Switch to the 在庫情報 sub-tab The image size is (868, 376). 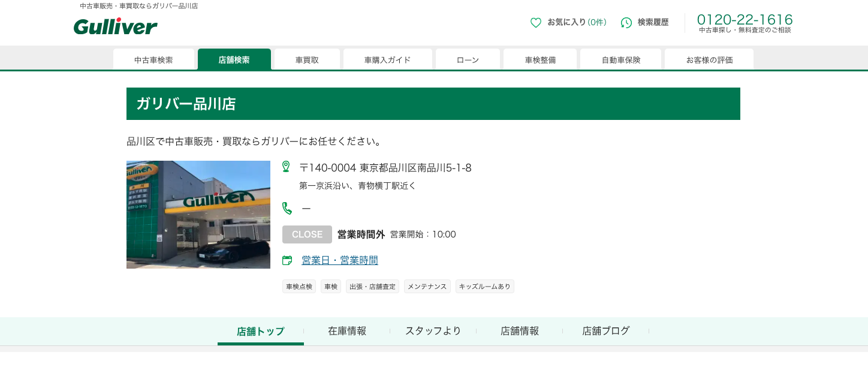pos(347,331)
